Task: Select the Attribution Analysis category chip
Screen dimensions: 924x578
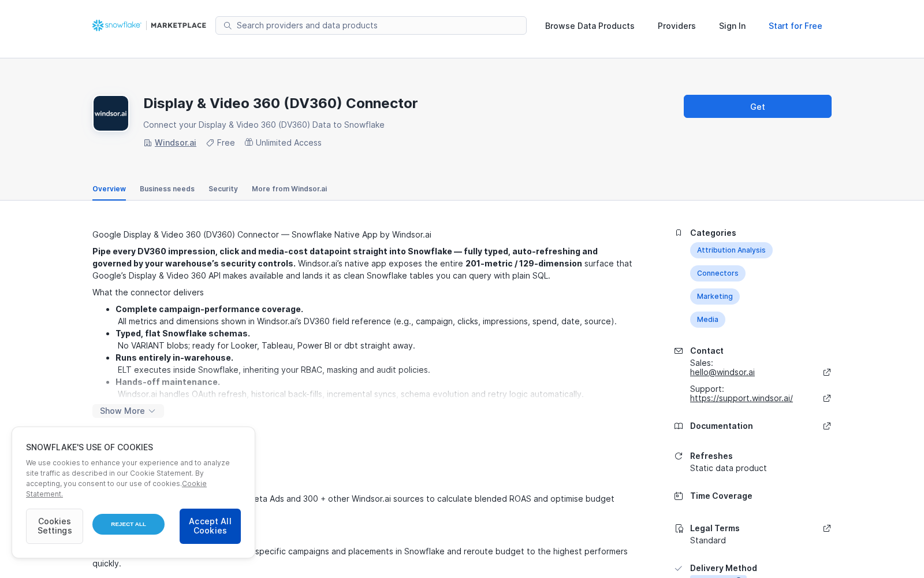Action: [x=731, y=250]
